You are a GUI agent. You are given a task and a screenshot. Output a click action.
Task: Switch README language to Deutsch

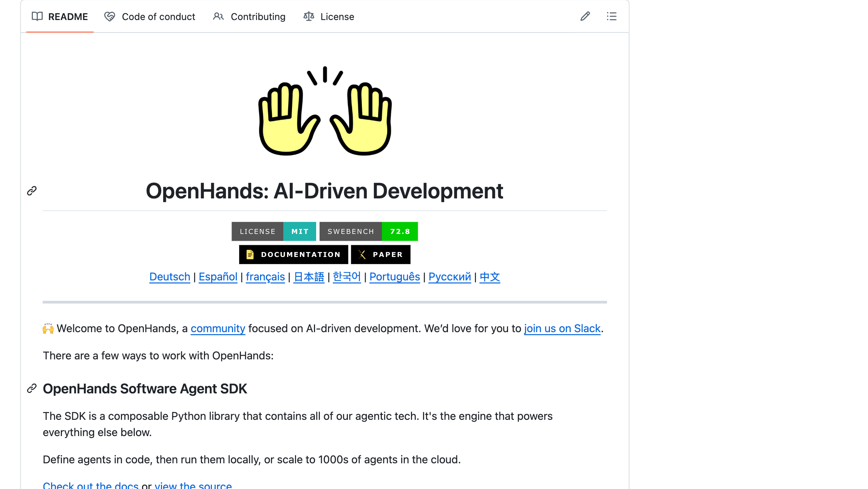[170, 277]
